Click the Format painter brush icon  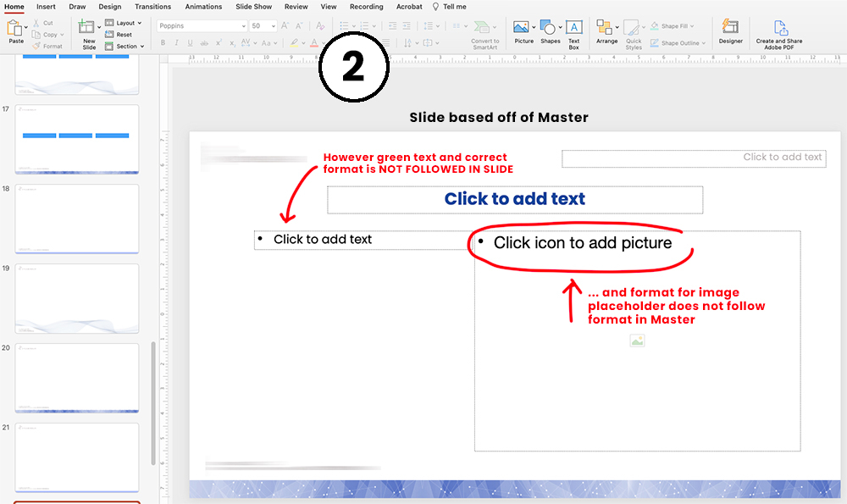pos(36,46)
